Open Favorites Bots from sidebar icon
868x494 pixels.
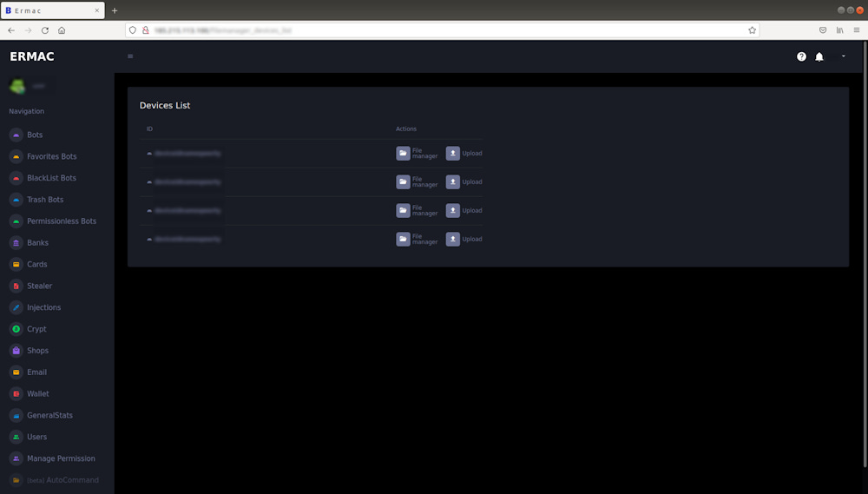click(x=16, y=156)
